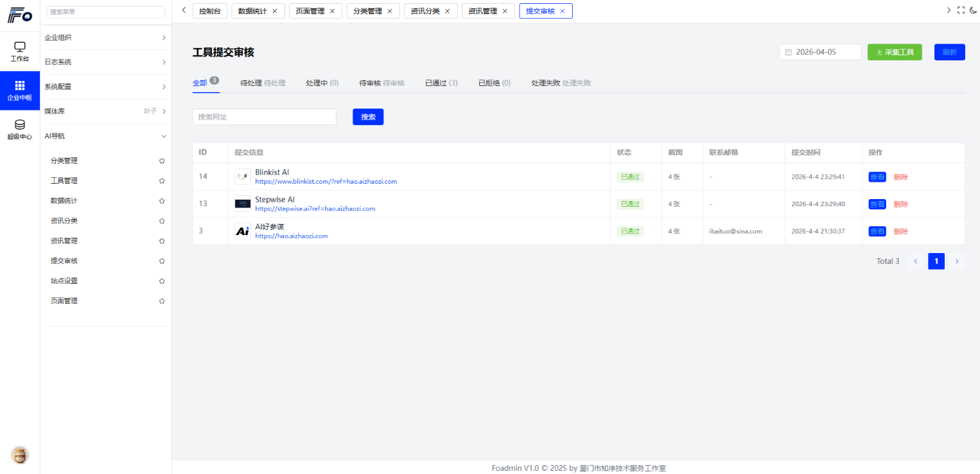Favorite 工具管理 with star icon
The image size is (980, 474).
point(162,180)
